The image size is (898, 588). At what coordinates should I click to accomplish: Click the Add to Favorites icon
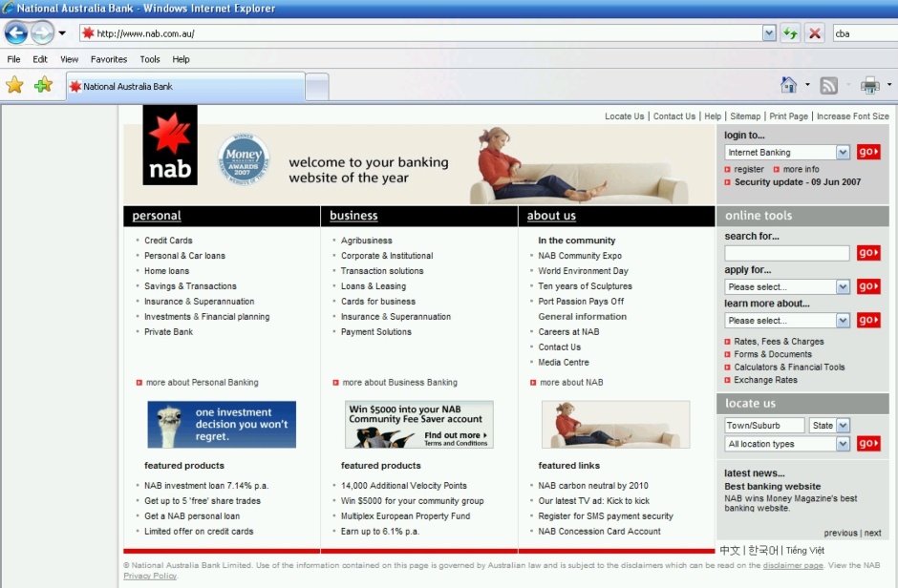click(x=43, y=85)
